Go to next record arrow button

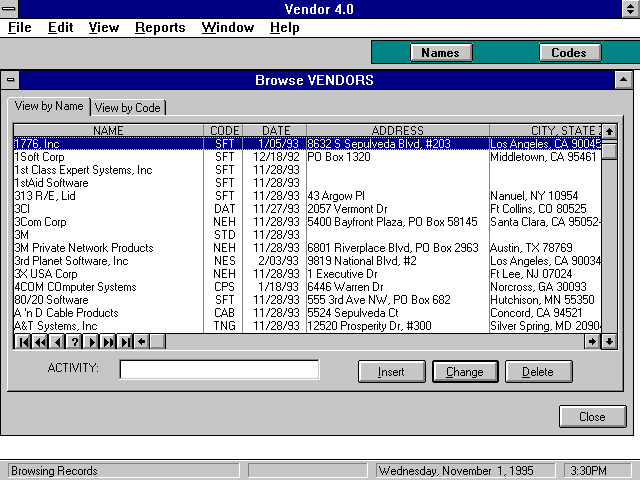click(x=91, y=342)
